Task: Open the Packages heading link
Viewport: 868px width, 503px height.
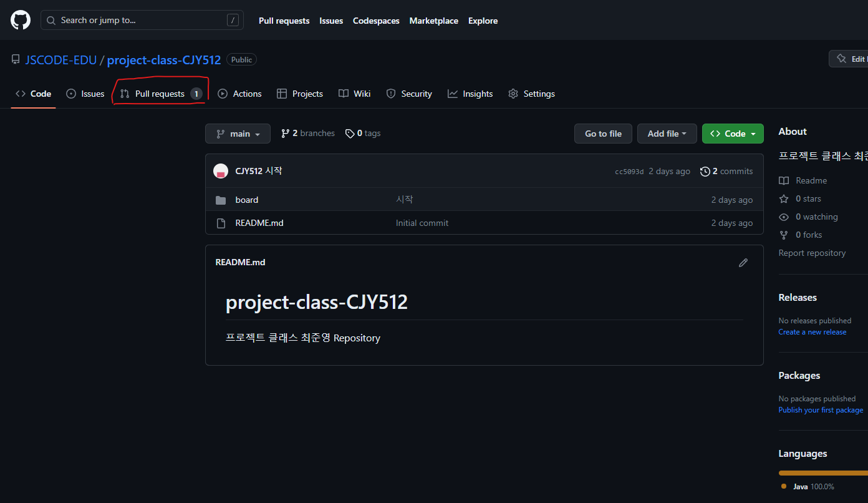Action: click(x=799, y=375)
